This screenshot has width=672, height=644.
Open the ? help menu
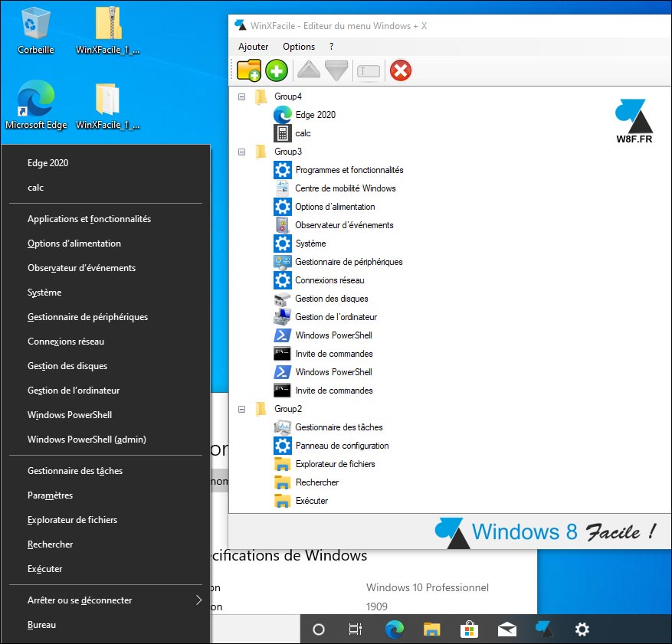[331, 47]
